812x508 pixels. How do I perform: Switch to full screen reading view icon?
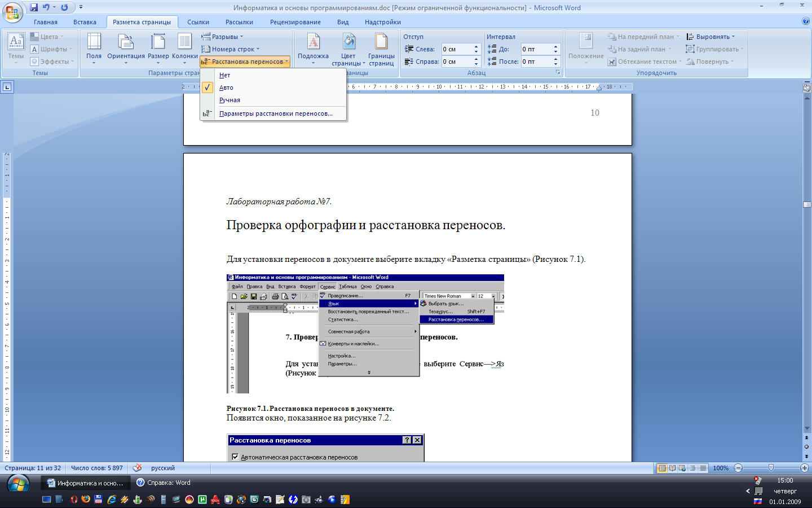(673, 468)
